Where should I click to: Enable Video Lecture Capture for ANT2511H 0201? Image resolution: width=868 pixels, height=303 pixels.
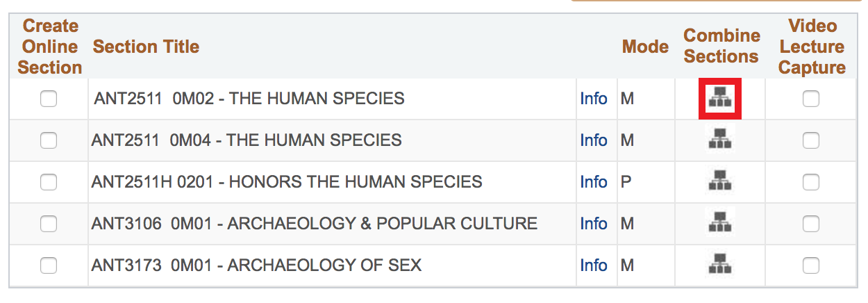(x=810, y=182)
